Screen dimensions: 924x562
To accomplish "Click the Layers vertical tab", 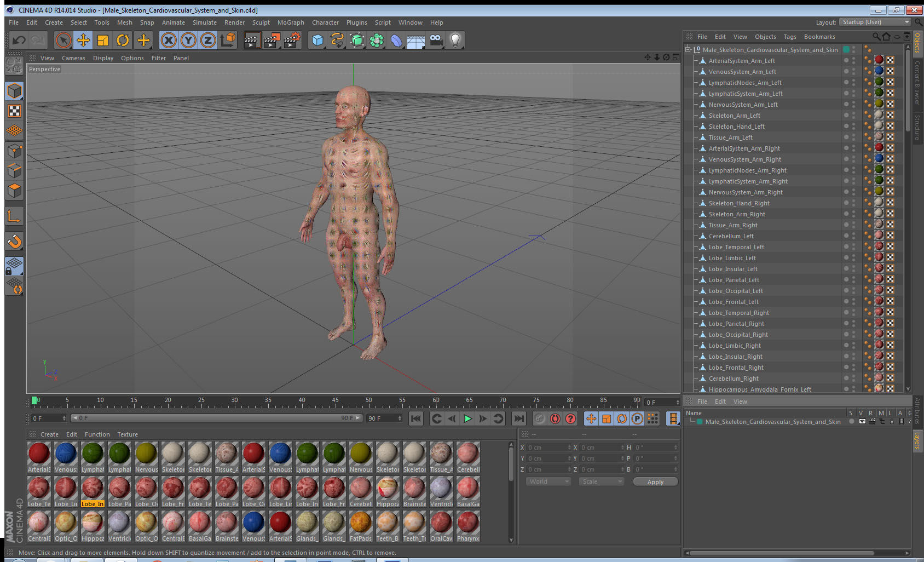I will [917, 440].
